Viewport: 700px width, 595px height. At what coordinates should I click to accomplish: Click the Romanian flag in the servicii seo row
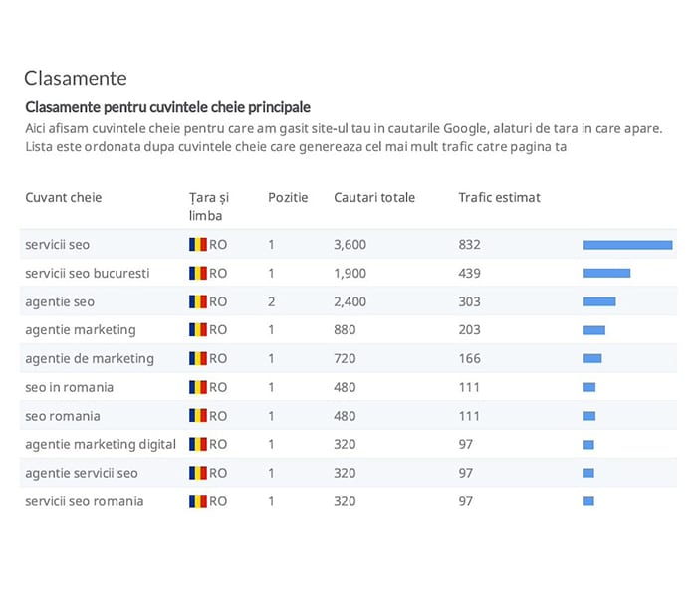pos(197,245)
